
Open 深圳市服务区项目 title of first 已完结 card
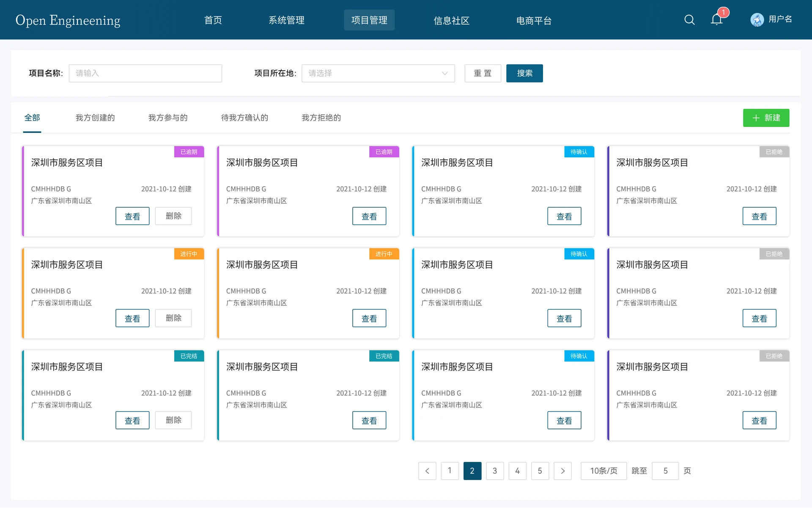tap(67, 367)
